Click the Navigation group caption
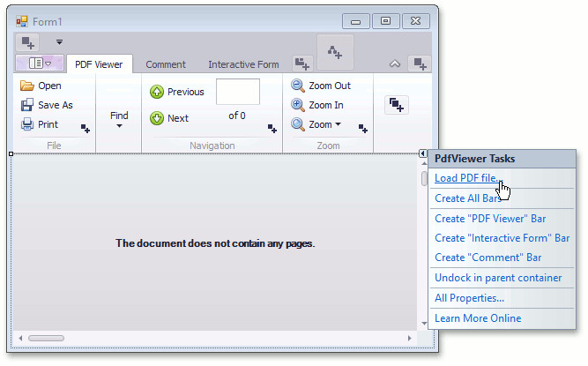The width and height of the screenshot is (588, 366). [212, 146]
